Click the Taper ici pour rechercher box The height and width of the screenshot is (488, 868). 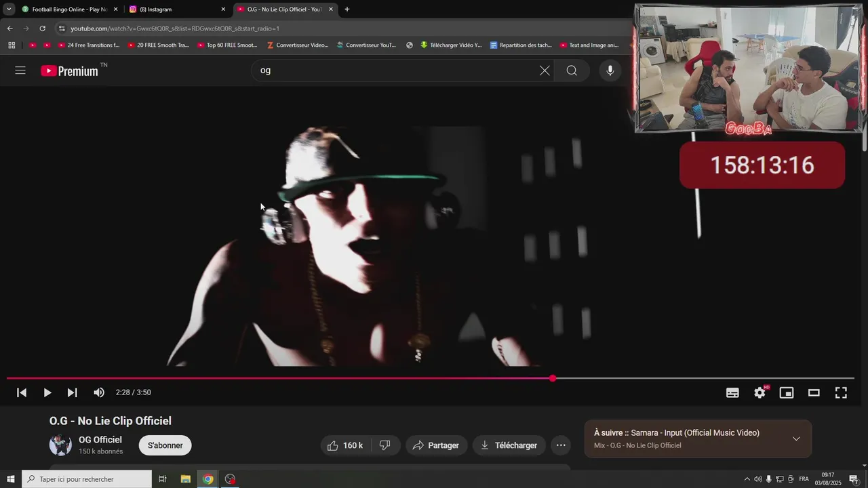point(87,479)
